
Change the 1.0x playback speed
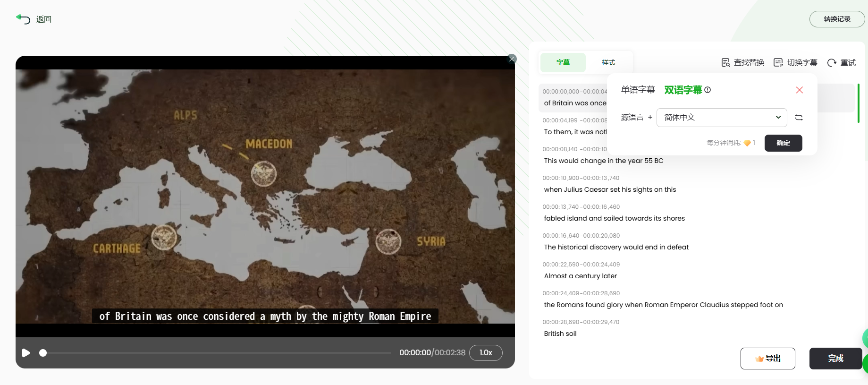tap(486, 352)
